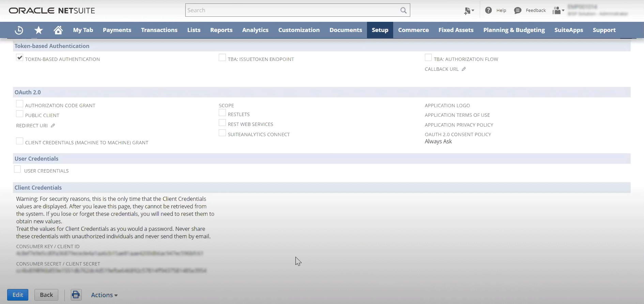The width and height of the screenshot is (644, 304).
Task: Check Client Credentials (Machine to Machine) Grant
Action: coord(20,141)
